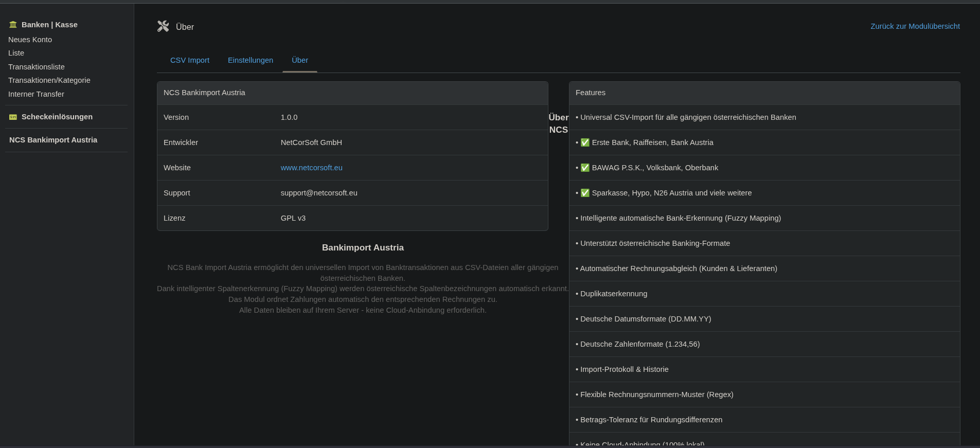
Task: Click the bank building icon beside Banken | Kasse
Action: [x=13, y=25]
